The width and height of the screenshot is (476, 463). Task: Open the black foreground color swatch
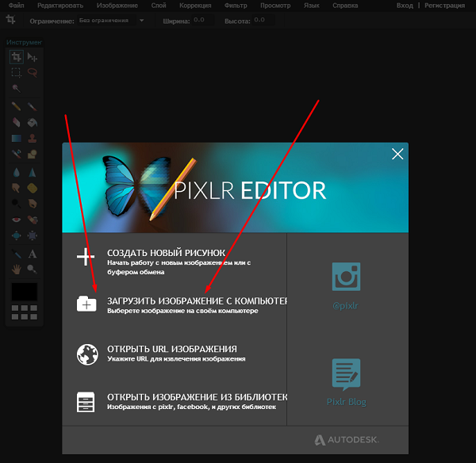click(25, 292)
